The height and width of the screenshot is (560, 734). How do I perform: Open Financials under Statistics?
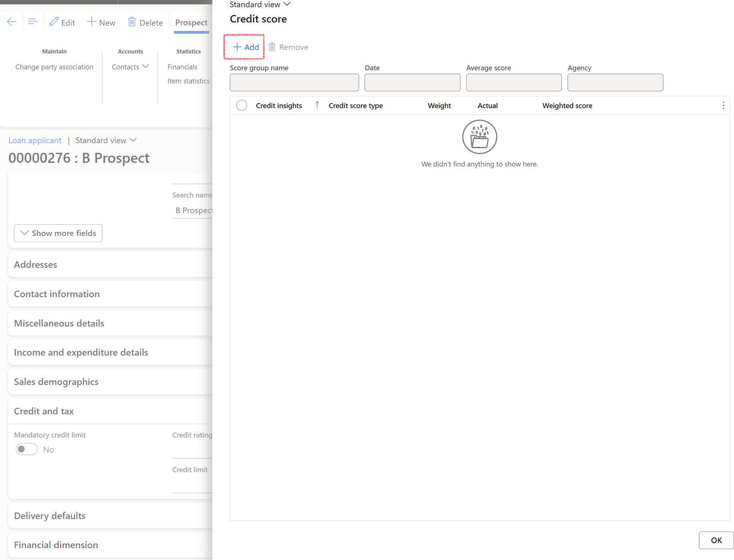pyautogui.click(x=182, y=67)
